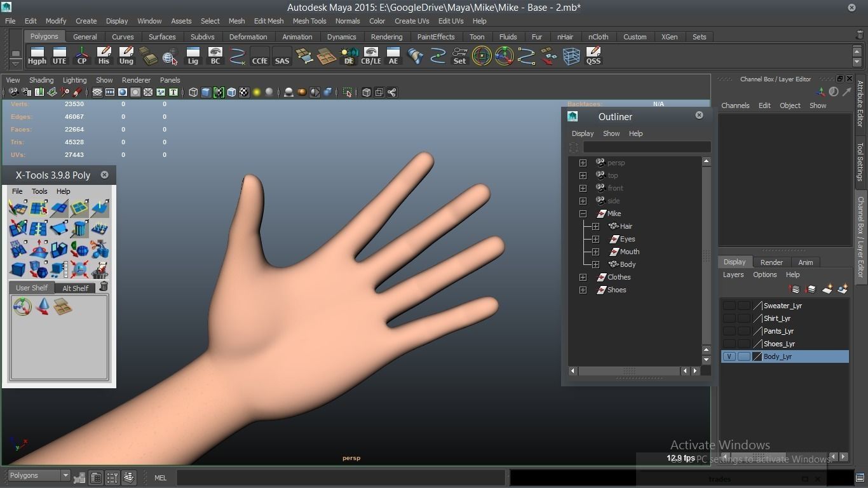This screenshot has height=488, width=868.
Task: Switch to the Render layer tab
Action: click(x=771, y=262)
